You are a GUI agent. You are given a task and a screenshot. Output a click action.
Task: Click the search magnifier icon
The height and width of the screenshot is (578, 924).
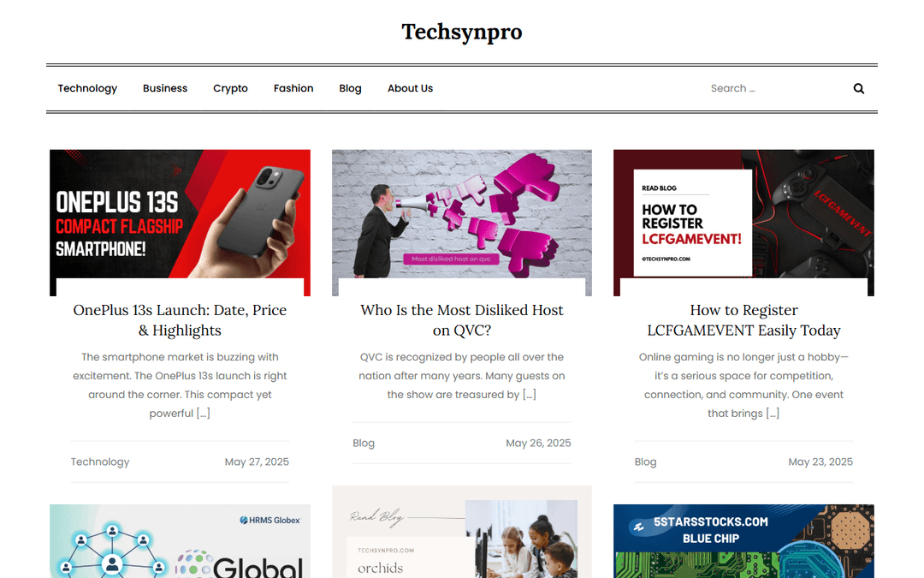click(x=859, y=88)
